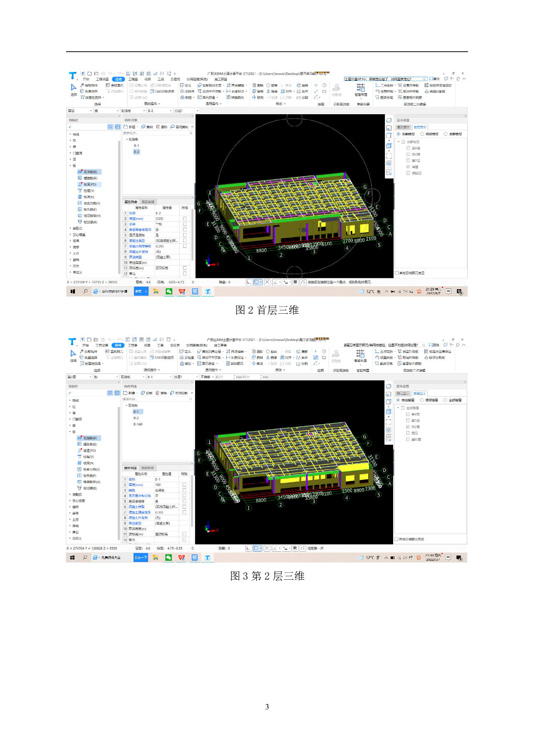Click 查改标高 icon in the upper screenshot
The image size is (534, 756).
[384, 97]
